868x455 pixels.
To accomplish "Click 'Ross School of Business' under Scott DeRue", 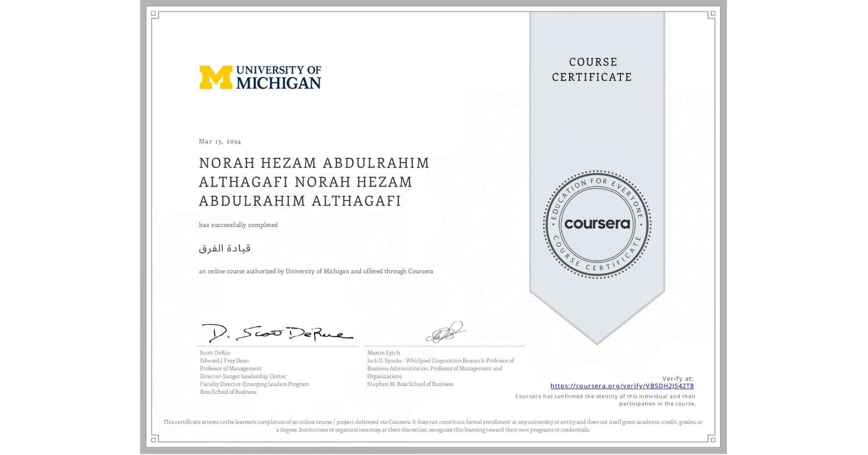I will 228,392.
